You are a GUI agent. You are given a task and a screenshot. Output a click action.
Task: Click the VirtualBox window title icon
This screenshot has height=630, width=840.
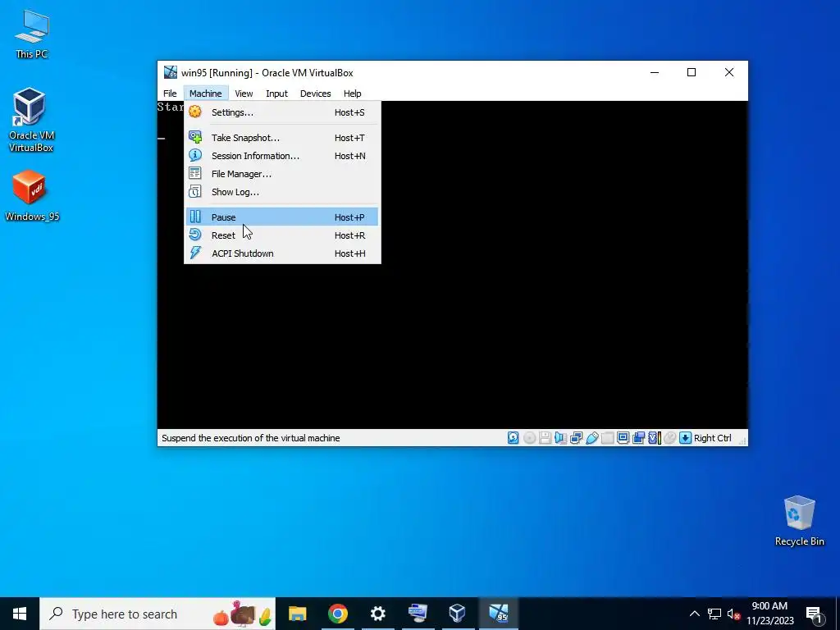[x=171, y=72]
